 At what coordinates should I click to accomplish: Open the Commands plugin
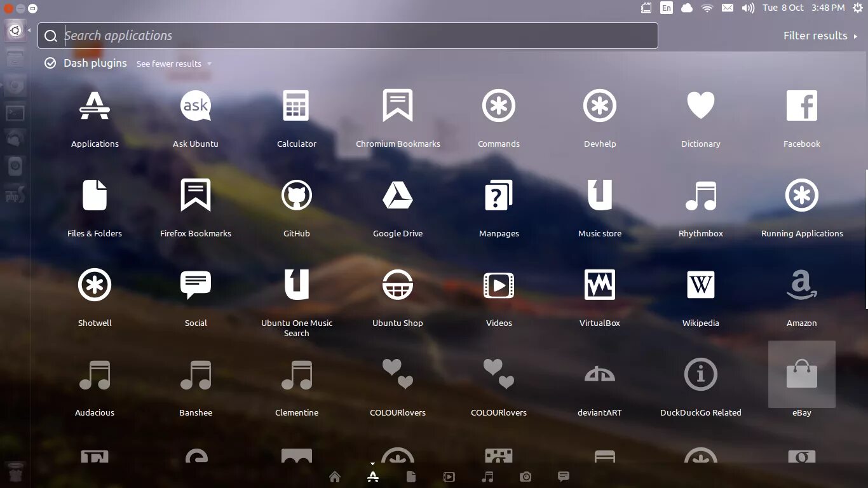tap(499, 105)
